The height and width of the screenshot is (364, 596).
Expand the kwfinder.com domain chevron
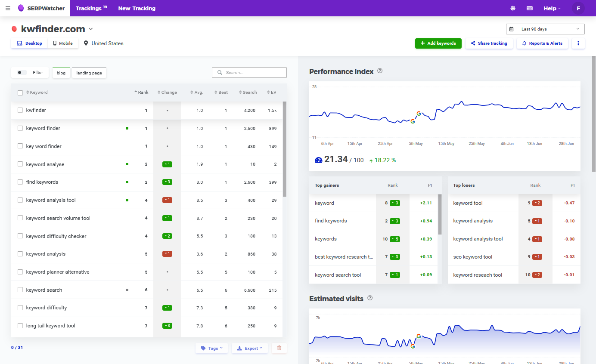(x=91, y=29)
